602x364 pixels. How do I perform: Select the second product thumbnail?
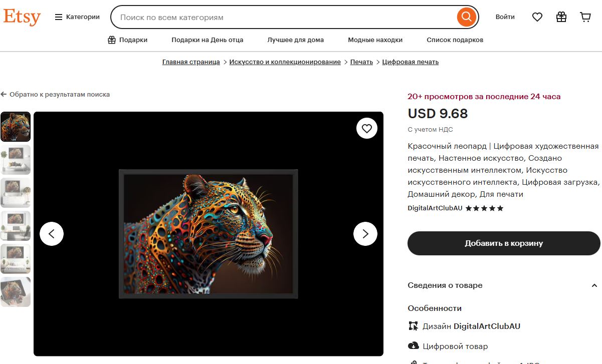16,160
